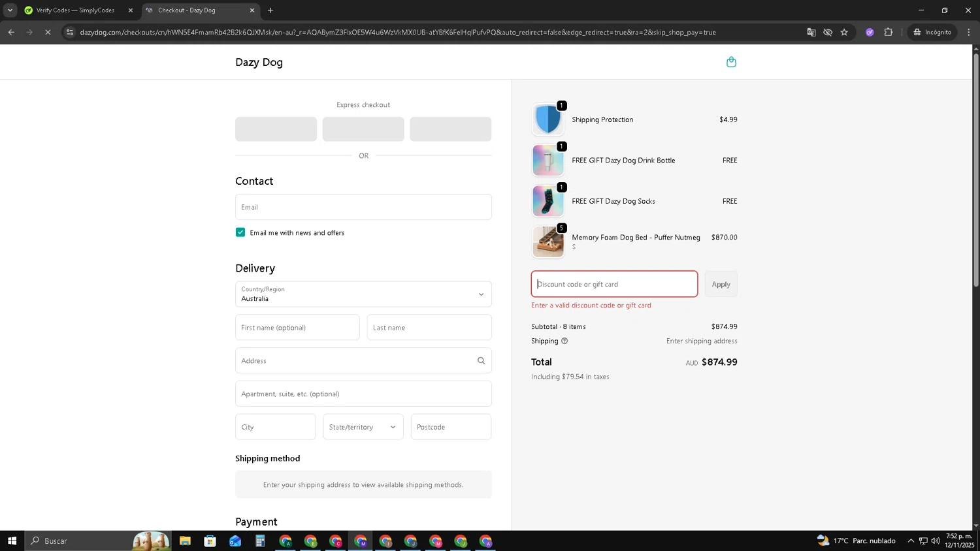
Task: Focus the Address input field
Action: pos(363,360)
